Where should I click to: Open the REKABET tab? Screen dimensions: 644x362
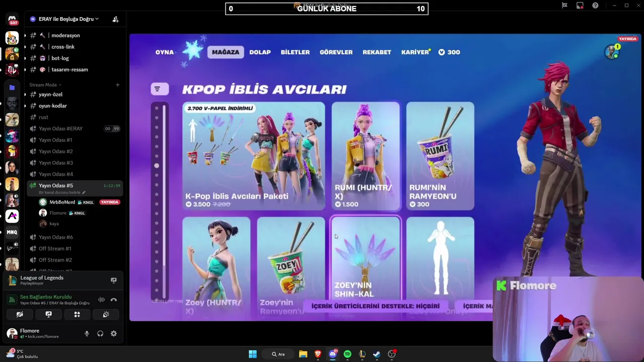(377, 52)
